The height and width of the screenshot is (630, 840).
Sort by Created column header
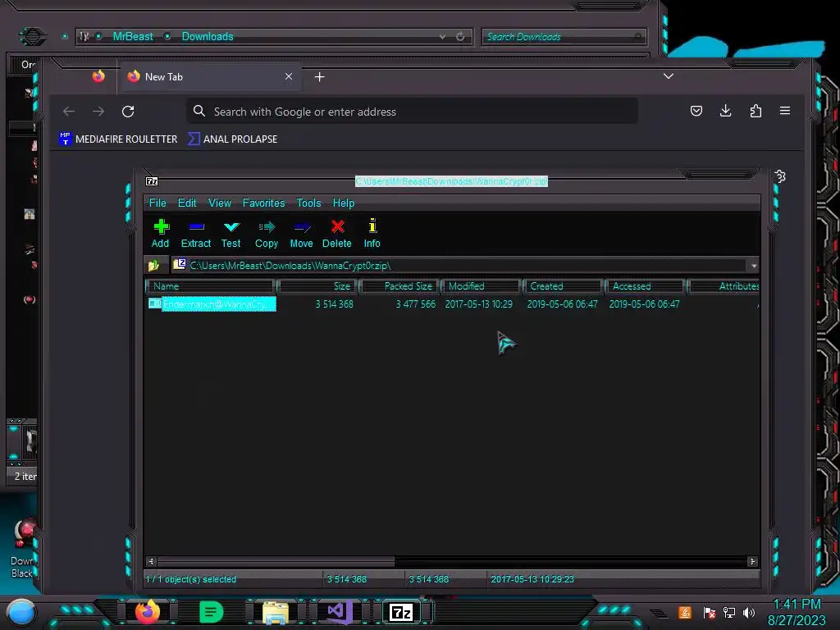click(563, 286)
